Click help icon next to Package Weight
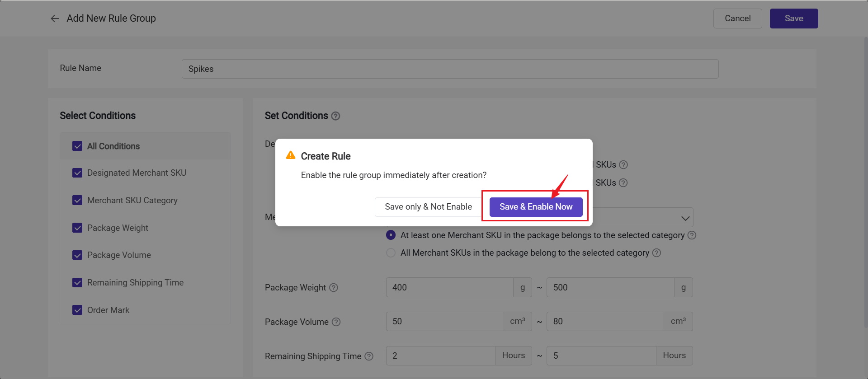868x379 pixels. pos(334,288)
